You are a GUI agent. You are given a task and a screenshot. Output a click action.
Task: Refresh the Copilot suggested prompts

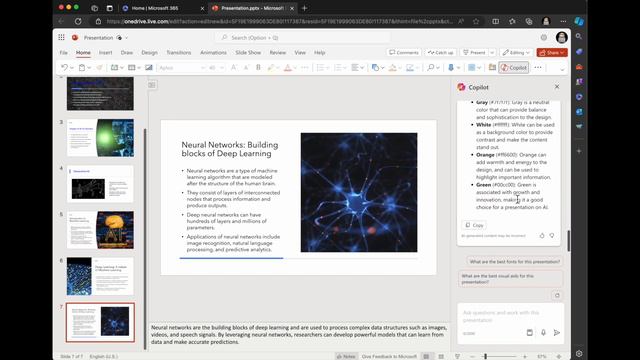[557, 295]
